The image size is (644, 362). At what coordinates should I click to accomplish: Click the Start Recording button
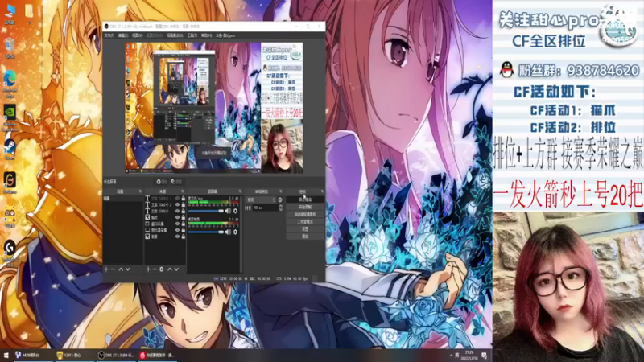click(x=305, y=207)
